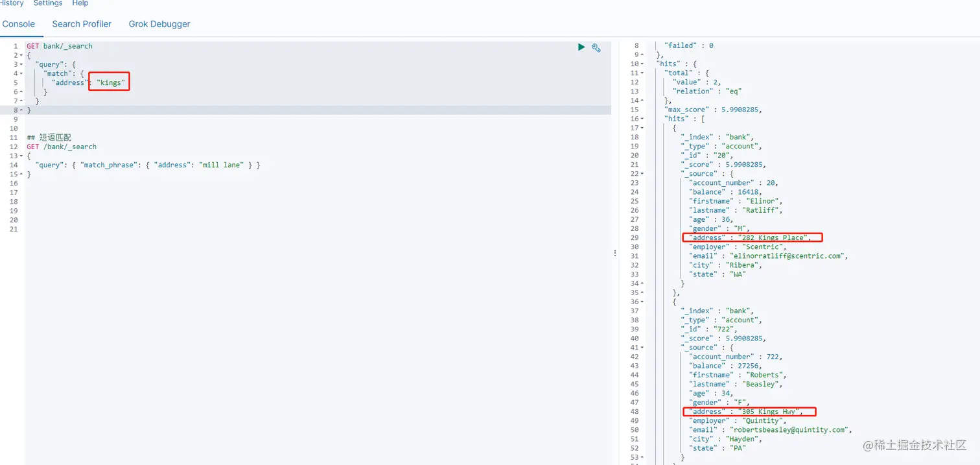The width and height of the screenshot is (980, 465).
Task: Click the "age" : 36 line
Action: point(711,219)
